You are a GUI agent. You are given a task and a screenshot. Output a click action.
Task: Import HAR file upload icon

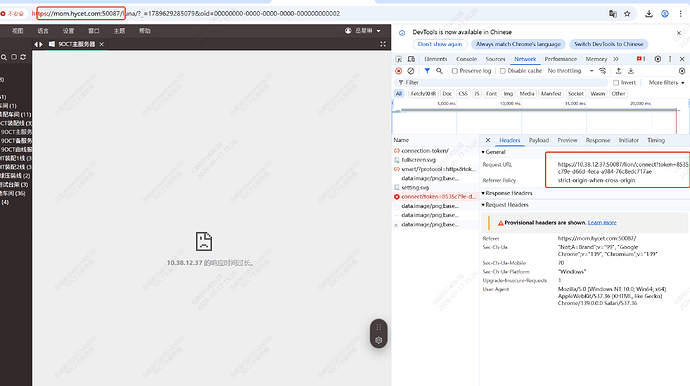tap(618, 71)
